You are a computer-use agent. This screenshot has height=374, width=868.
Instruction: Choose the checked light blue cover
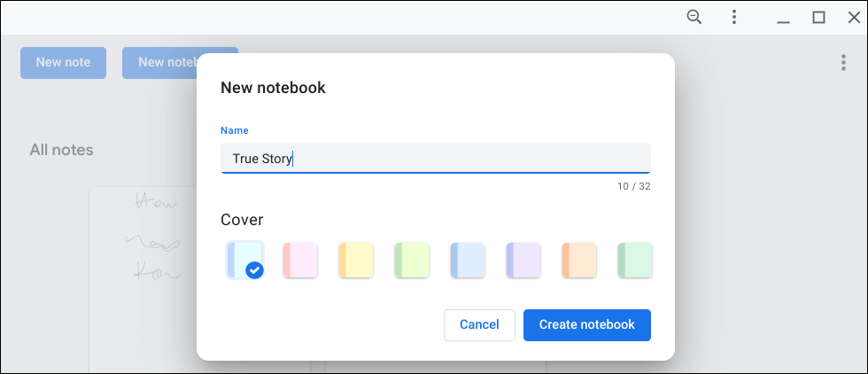pos(244,260)
